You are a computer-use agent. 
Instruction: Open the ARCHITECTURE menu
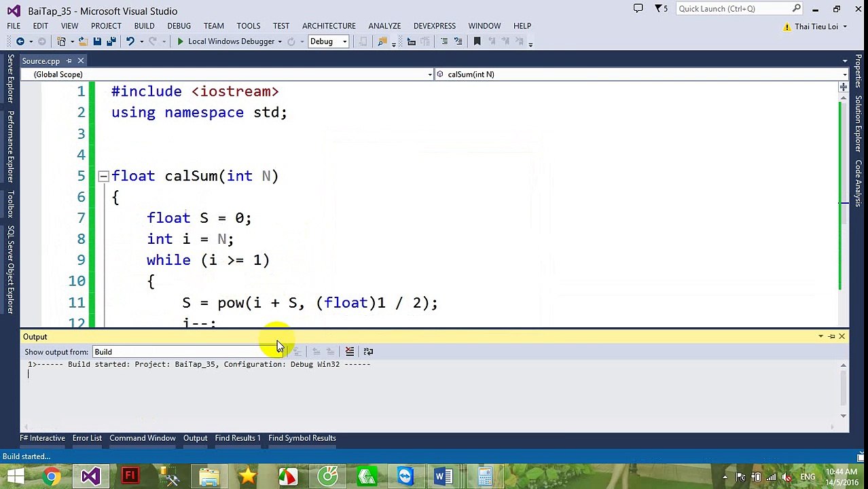click(329, 26)
